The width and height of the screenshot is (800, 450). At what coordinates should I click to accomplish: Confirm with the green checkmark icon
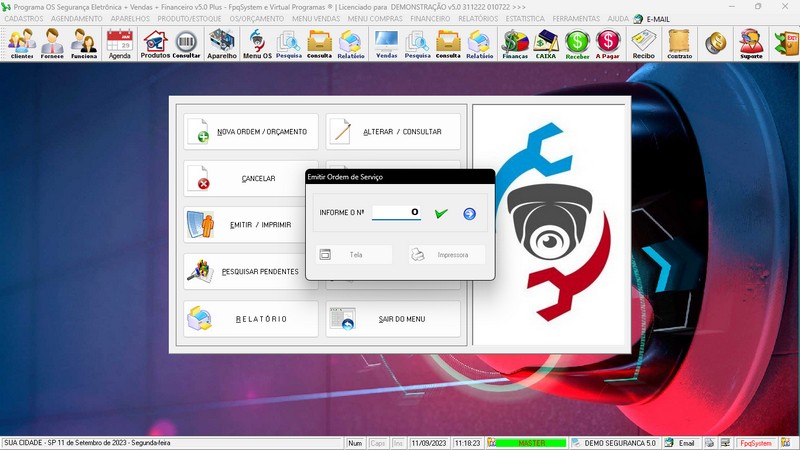pyautogui.click(x=441, y=213)
